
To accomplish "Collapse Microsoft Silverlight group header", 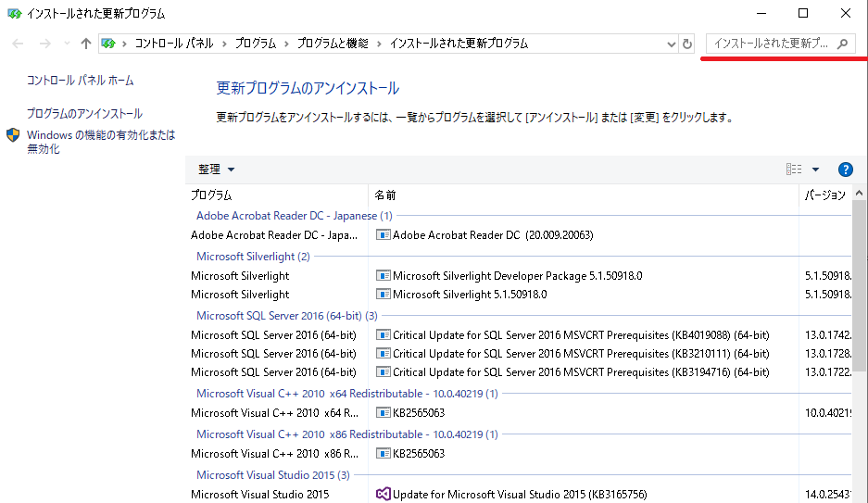I will click(x=253, y=257).
